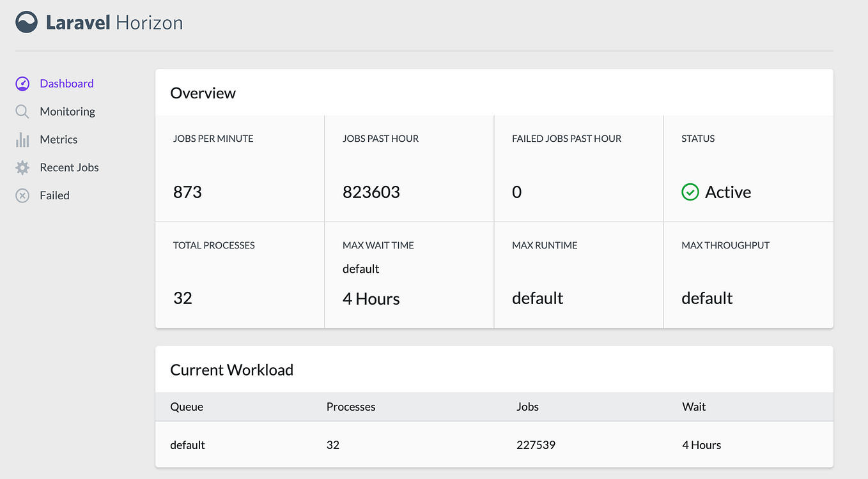Click the Overview panel heading

[x=203, y=93]
